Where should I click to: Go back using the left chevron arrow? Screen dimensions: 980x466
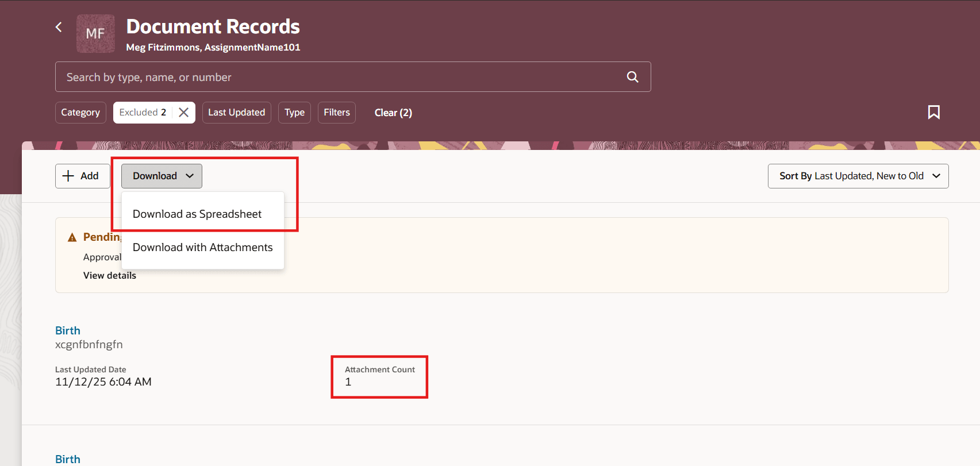[59, 27]
